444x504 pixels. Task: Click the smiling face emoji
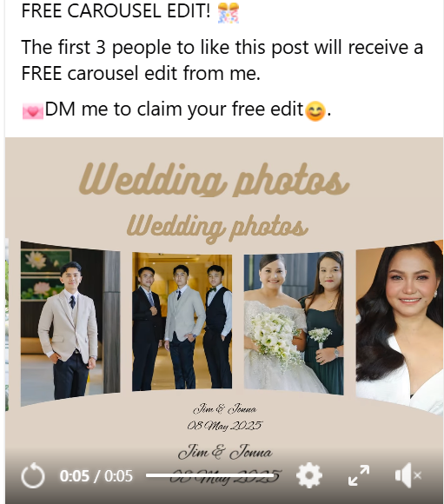(x=315, y=111)
